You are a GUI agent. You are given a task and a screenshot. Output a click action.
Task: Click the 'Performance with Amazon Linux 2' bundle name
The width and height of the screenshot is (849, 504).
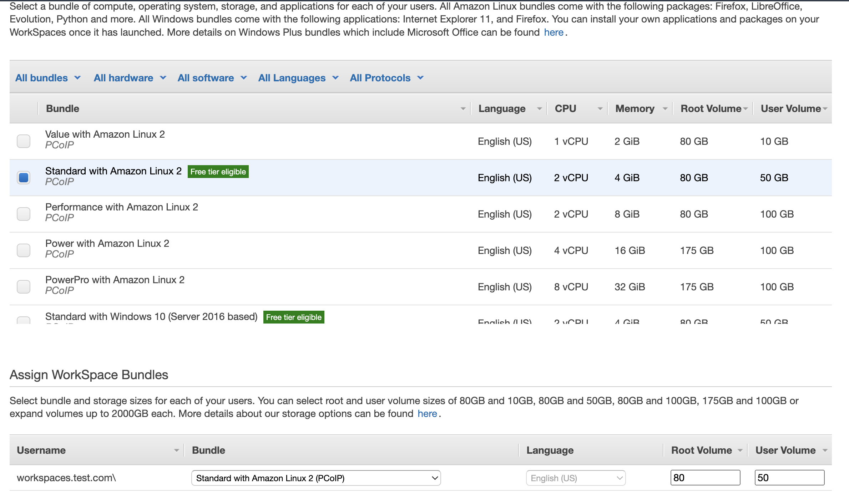point(122,207)
